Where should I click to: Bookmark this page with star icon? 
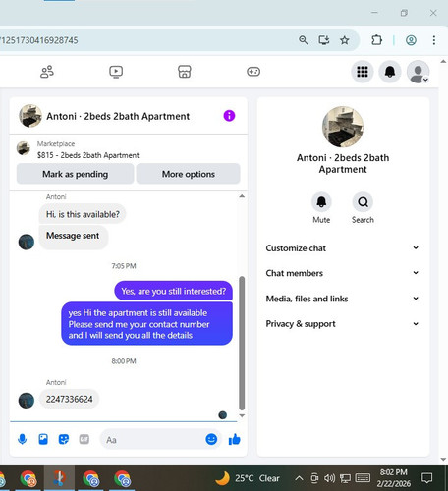(345, 40)
